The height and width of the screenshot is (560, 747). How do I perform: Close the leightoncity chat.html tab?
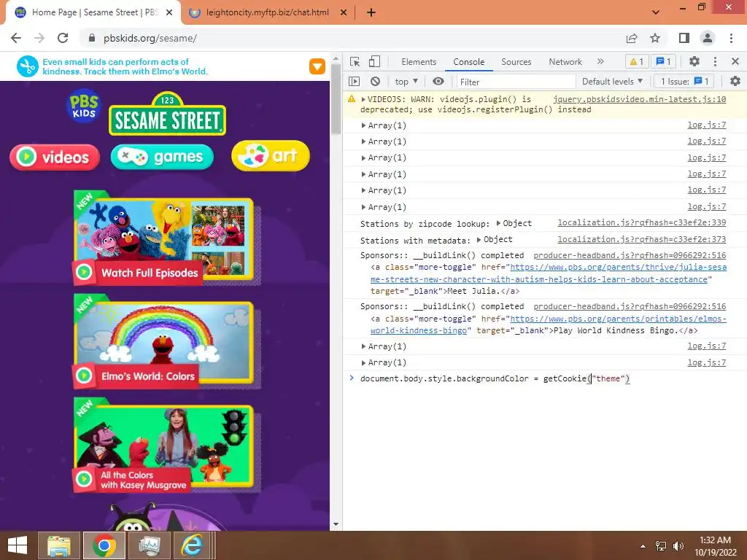tap(344, 12)
